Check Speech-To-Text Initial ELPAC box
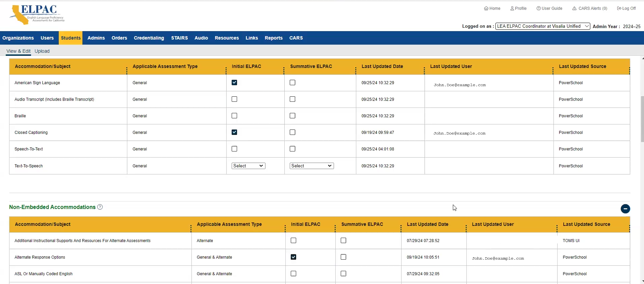 coord(234,149)
